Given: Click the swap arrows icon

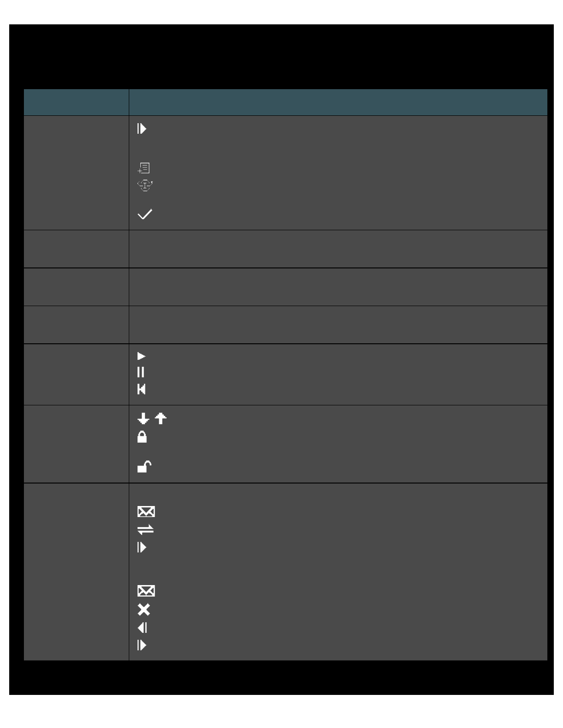Looking at the screenshot, I should [145, 530].
